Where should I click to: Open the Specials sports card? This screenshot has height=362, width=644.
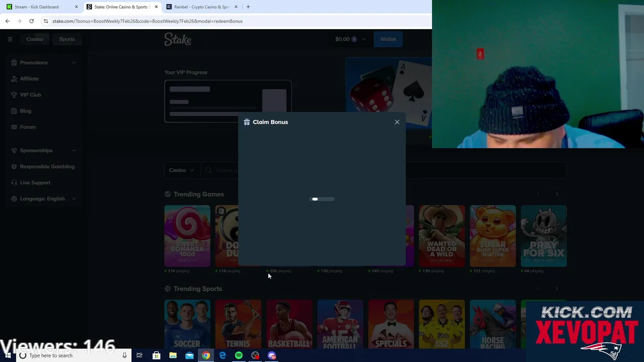click(x=391, y=325)
